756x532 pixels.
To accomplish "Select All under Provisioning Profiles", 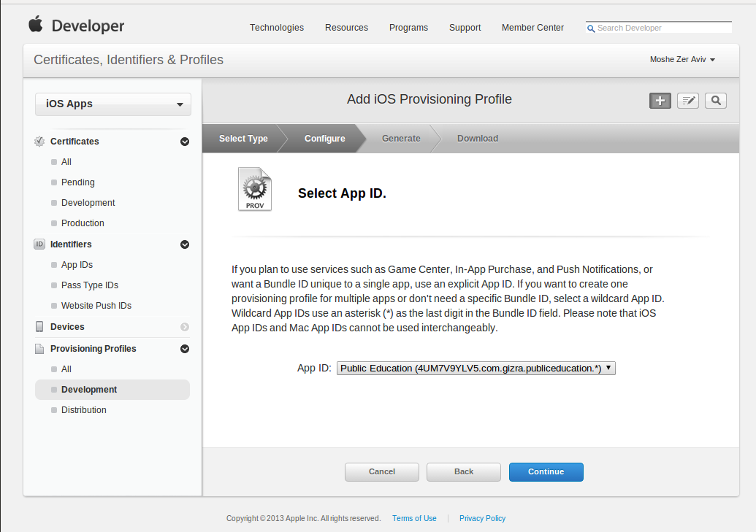I will (66, 369).
